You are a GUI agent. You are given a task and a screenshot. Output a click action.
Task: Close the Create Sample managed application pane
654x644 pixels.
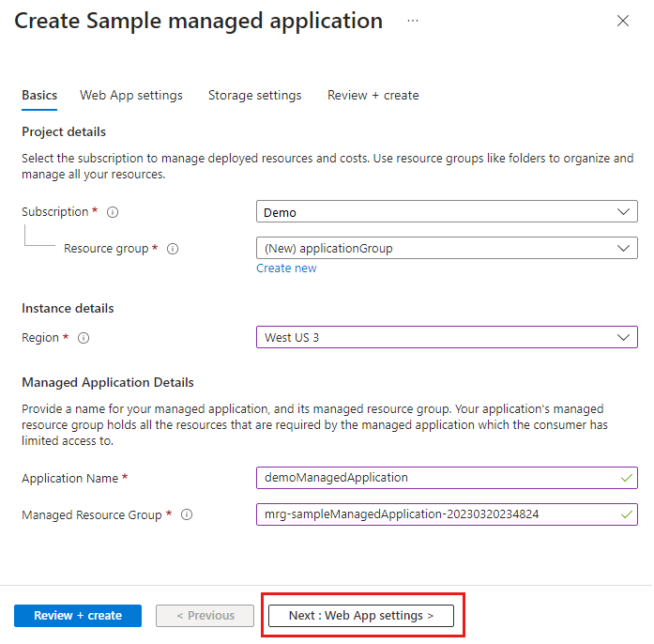(x=623, y=21)
